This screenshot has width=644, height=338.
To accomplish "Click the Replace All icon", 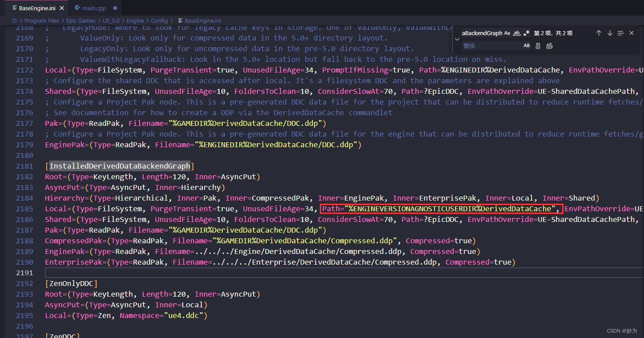I will [x=549, y=45].
